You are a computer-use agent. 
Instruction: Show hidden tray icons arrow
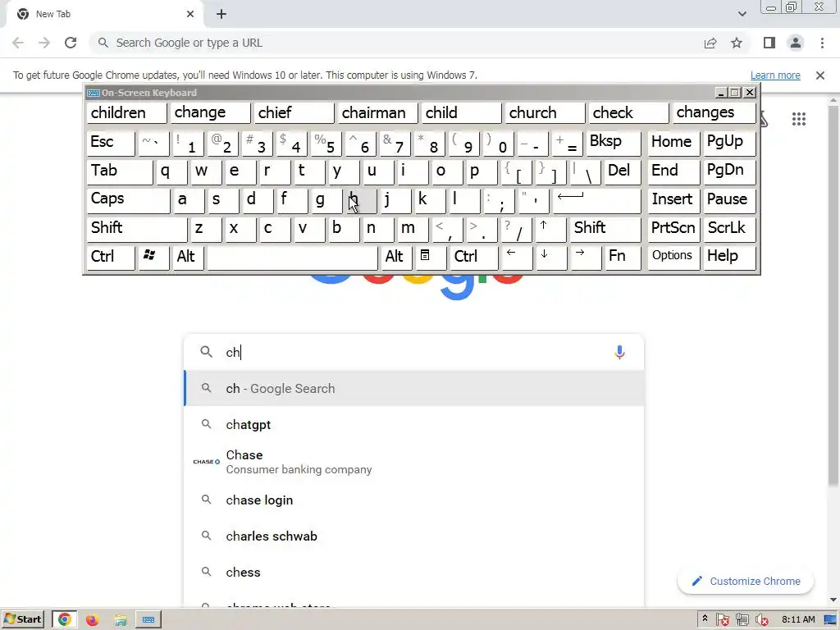click(705, 619)
